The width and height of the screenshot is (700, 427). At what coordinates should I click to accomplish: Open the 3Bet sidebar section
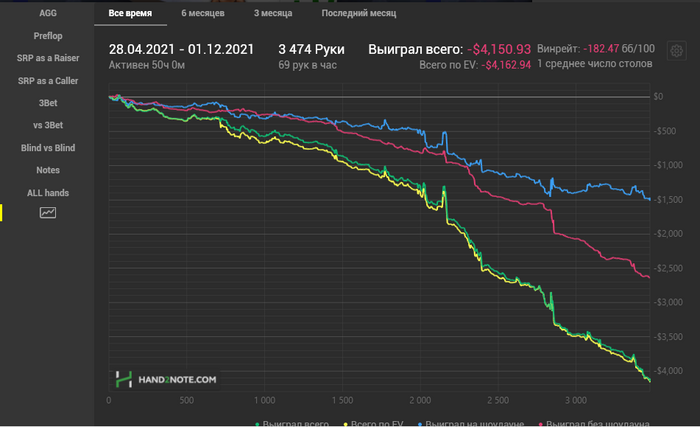coord(48,103)
